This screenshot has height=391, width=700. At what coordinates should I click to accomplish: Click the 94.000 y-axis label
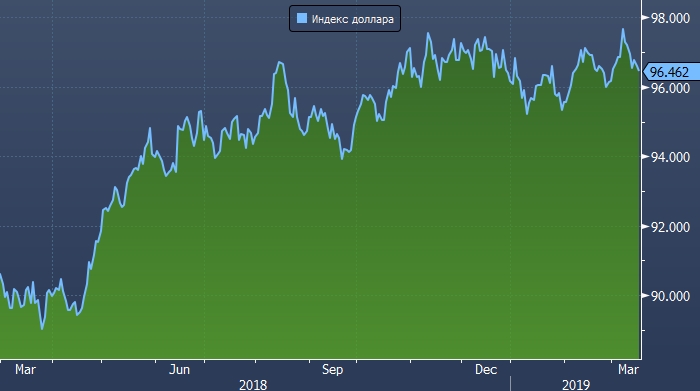(670, 157)
